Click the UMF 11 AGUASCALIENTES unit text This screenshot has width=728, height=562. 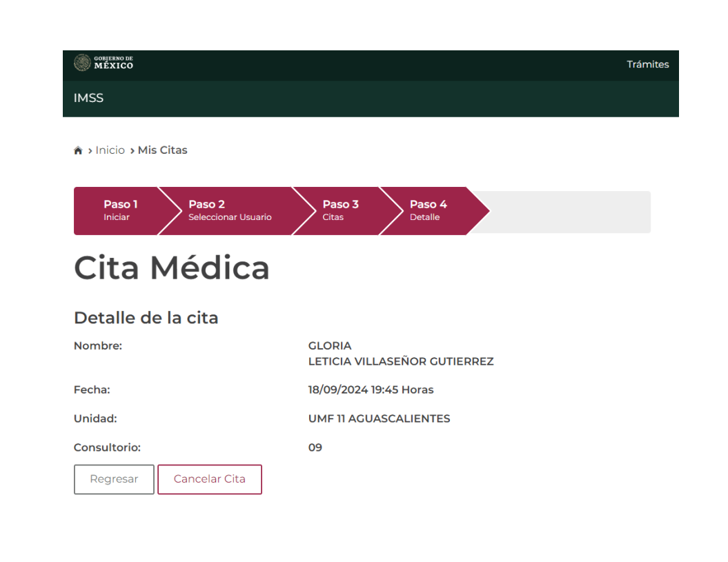click(380, 419)
